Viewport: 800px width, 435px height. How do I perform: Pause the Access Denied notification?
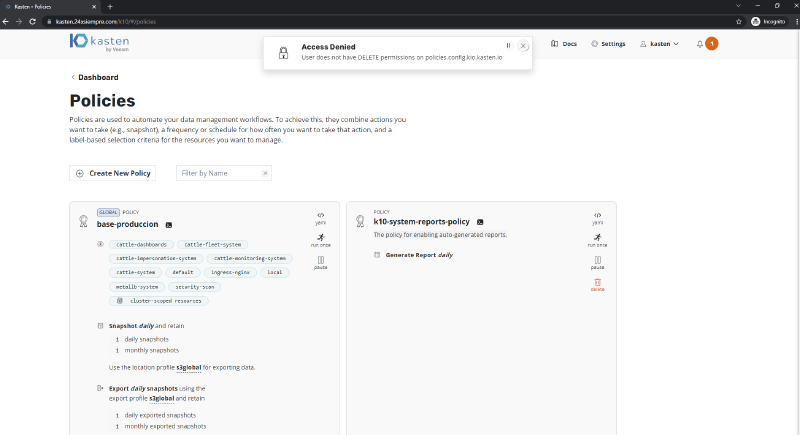pos(508,45)
